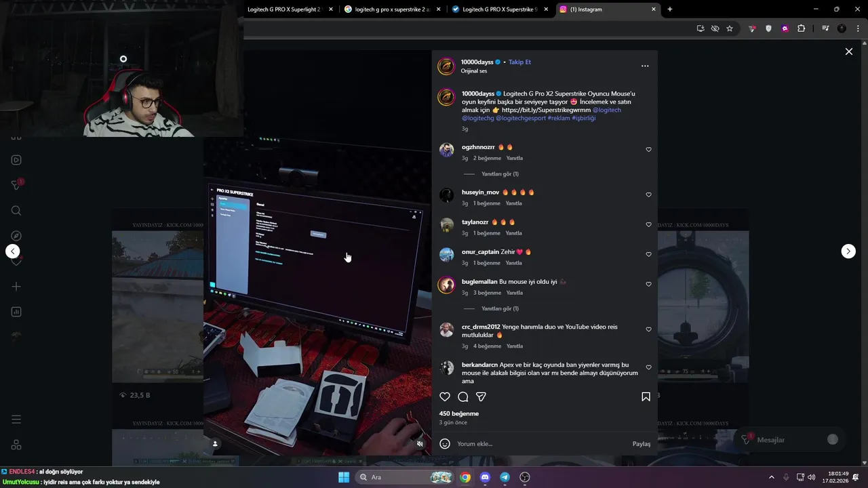Reply to crc_drms2012's comment via Yanıtla
Viewport: 868px width, 488px height.
[x=514, y=346]
